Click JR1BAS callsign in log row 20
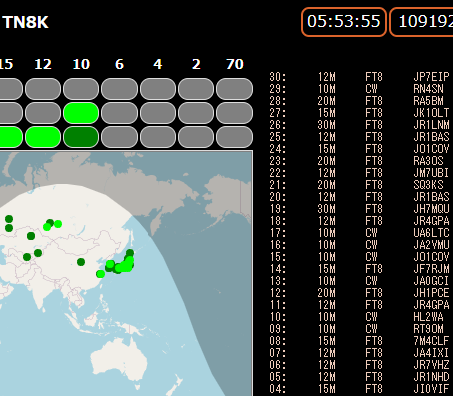 (431, 197)
